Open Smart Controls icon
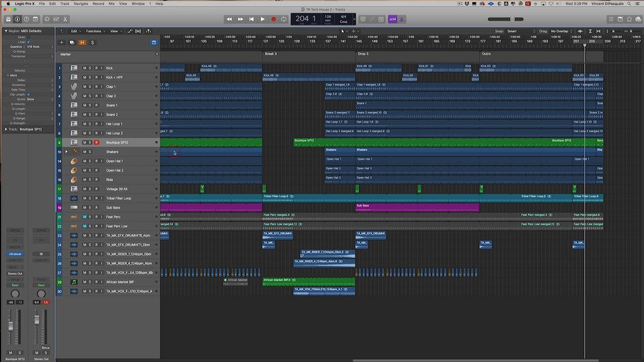The height and width of the screenshot is (362, 644). [x=47, y=19]
